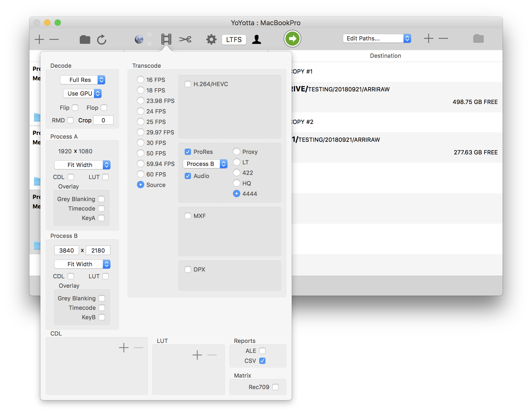Click the Process B height field 2180
Screen dimensions: 532x418
pyautogui.click(x=98, y=250)
